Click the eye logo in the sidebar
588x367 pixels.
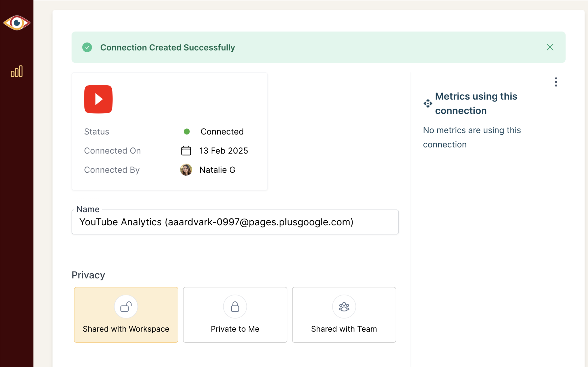[x=17, y=23]
